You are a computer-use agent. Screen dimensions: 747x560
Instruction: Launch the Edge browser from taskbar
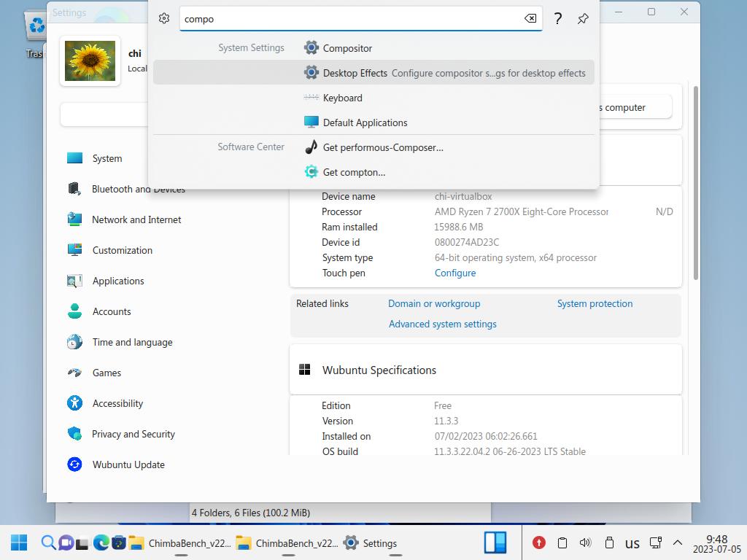point(101,542)
